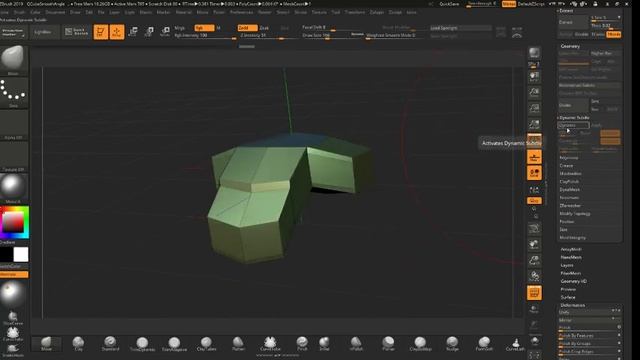The image size is (640, 360).
Task: Toggle the Floor grid button
Action: (x=534, y=157)
